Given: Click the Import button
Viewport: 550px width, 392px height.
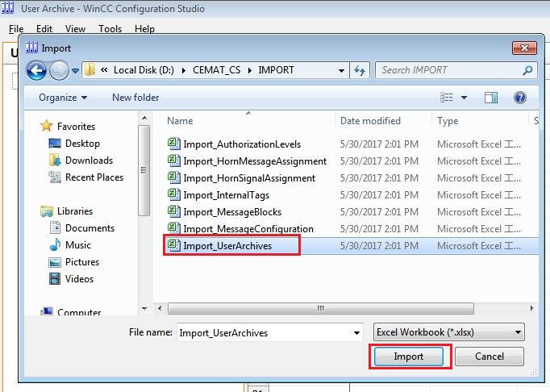Looking at the screenshot, I should point(409,357).
